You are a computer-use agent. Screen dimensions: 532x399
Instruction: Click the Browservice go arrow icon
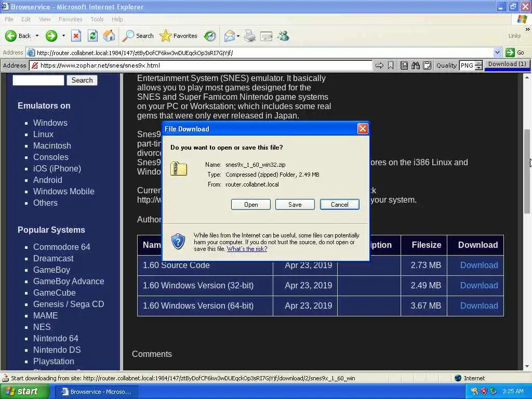379,65
